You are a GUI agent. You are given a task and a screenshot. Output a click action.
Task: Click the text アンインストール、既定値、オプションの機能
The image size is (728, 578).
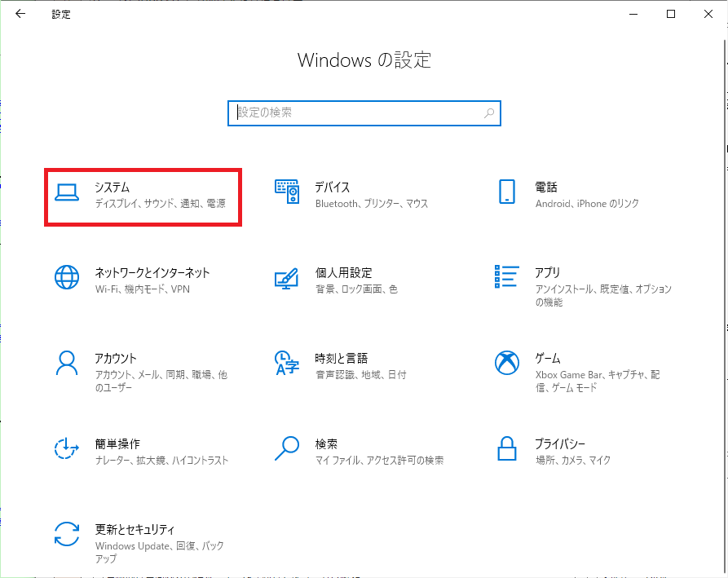click(603, 296)
